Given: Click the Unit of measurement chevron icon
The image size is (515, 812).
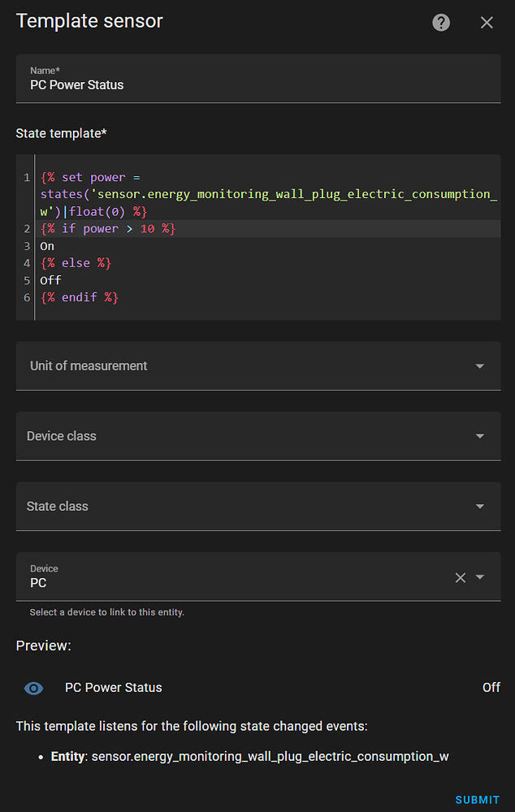Looking at the screenshot, I should click(x=478, y=365).
